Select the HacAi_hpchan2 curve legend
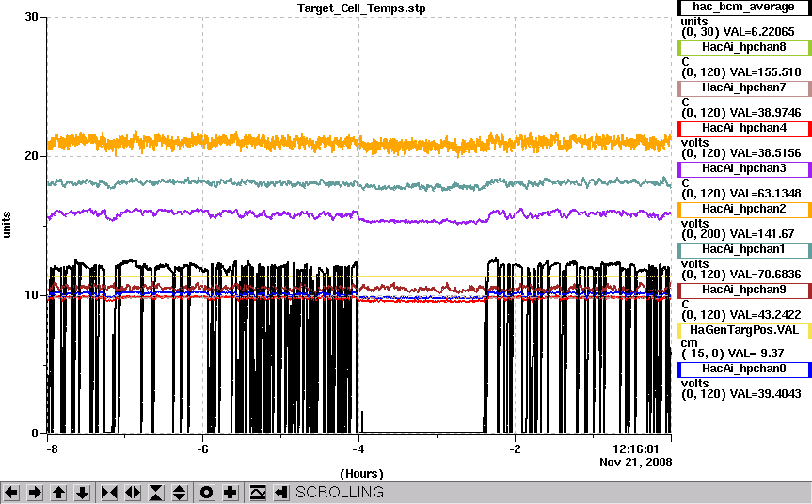The height and width of the screenshot is (504, 812). 744,209
